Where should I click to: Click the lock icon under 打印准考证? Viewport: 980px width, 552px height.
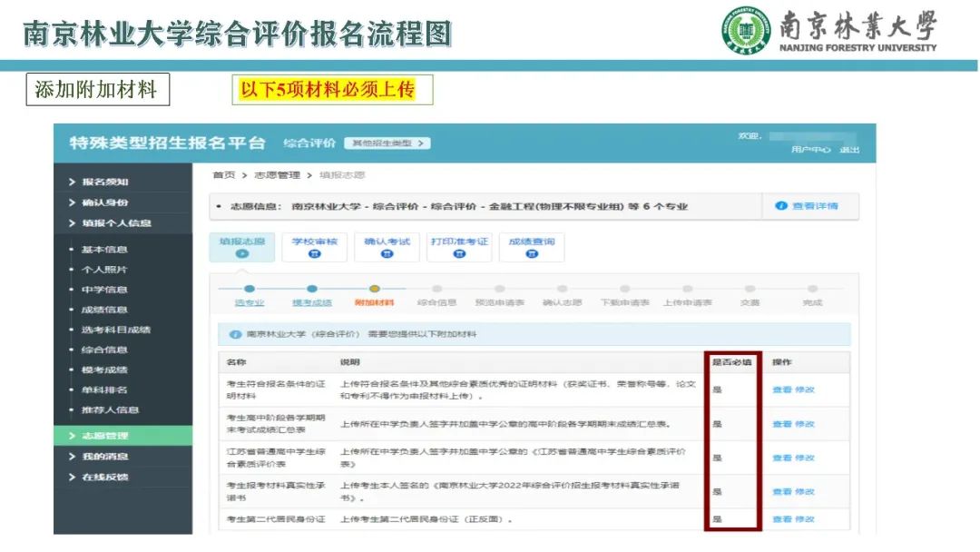click(459, 255)
